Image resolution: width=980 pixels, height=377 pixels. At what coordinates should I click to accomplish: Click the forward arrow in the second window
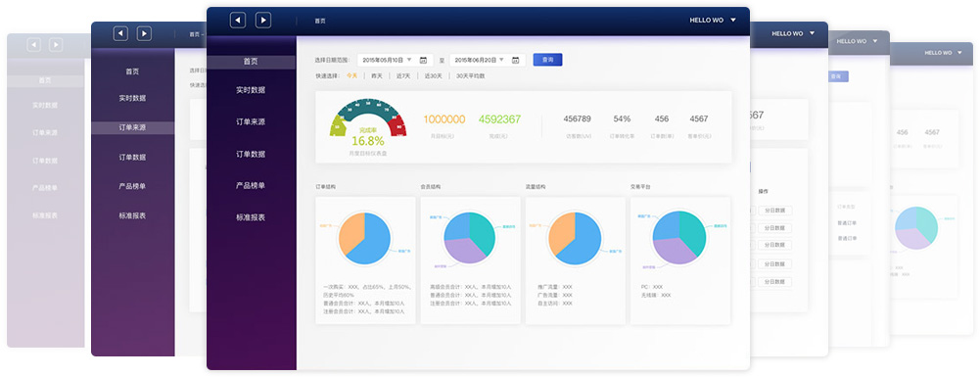click(144, 33)
